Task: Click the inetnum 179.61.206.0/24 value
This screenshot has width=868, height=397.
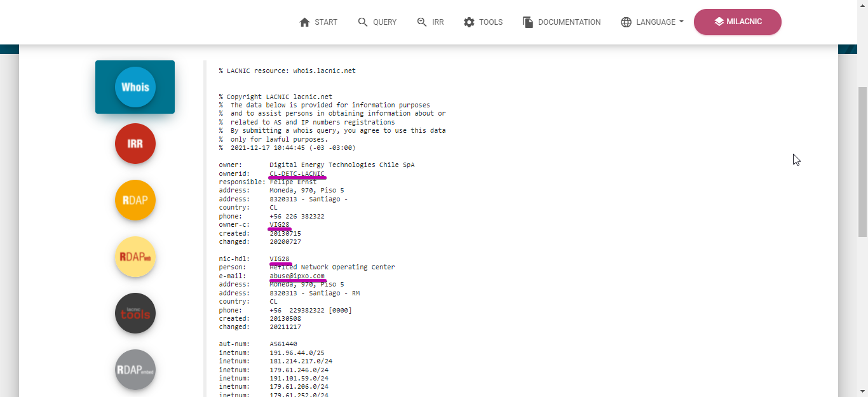Action: (299, 387)
